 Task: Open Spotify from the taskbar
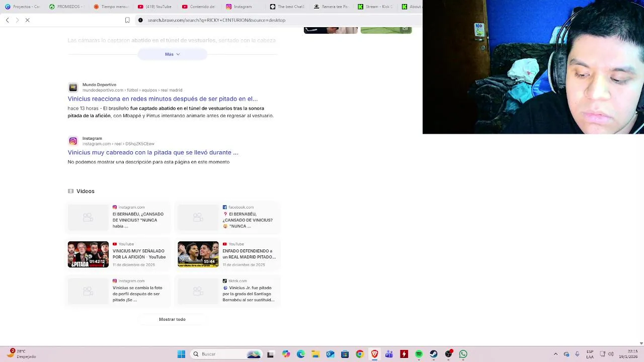click(419, 354)
